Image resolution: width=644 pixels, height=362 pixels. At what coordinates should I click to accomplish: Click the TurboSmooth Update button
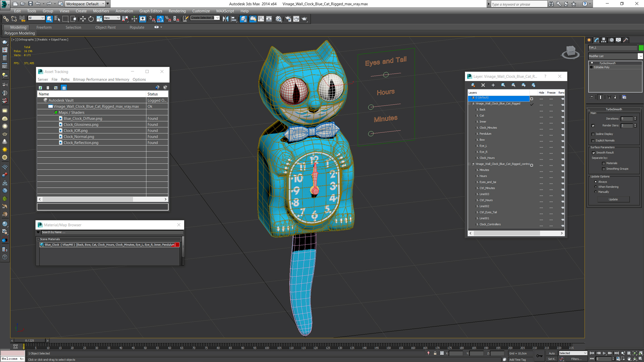click(x=613, y=199)
